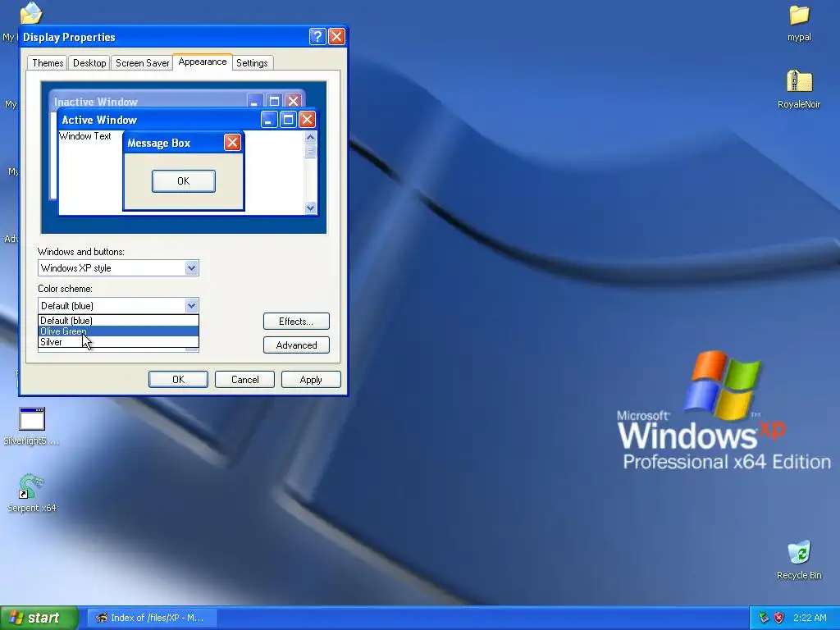Click the preview Active Window minimize icon
The image size is (840, 630).
pyautogui.click(x=269, y=120)
